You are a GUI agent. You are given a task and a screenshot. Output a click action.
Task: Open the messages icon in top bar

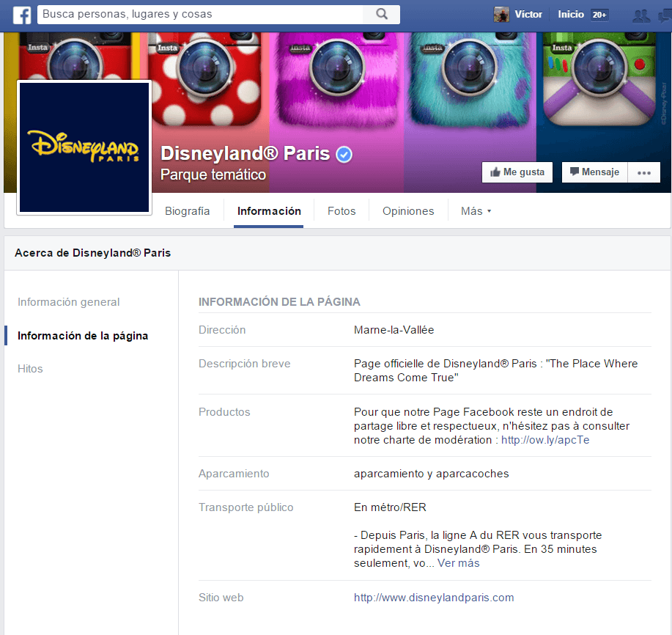665,16
